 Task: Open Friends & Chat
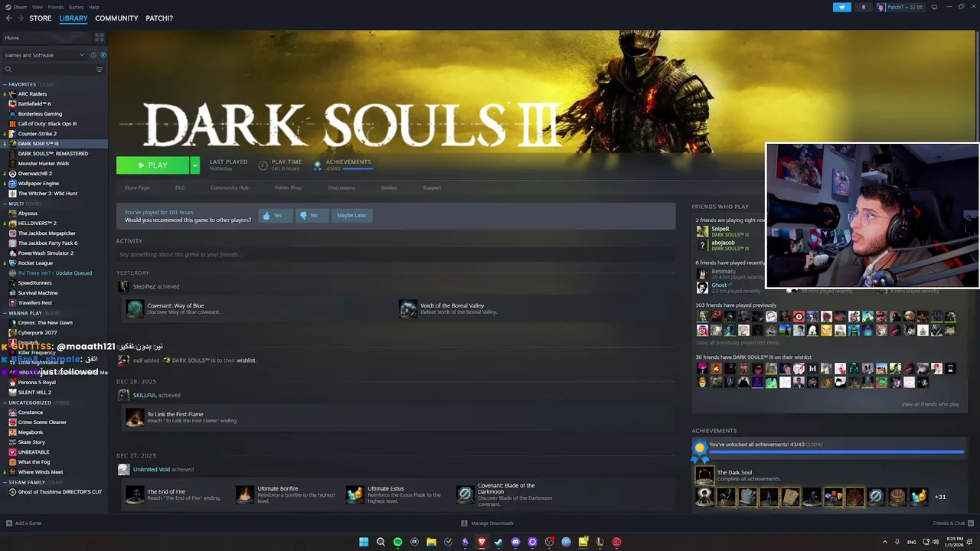(x=953, y=523)
